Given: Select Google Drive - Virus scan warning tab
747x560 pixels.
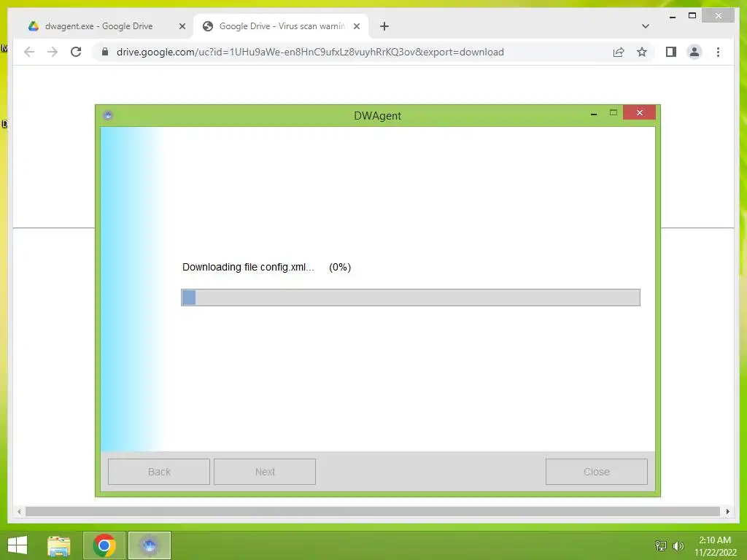Looking at the screenshot, I should click(x=281, y=26).
